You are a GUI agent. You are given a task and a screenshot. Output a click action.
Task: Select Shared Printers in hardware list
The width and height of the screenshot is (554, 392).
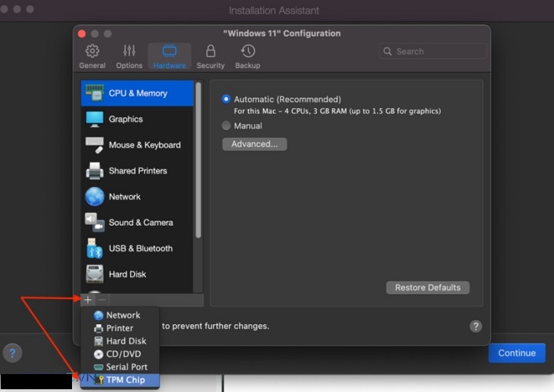[x=137, y=171]
